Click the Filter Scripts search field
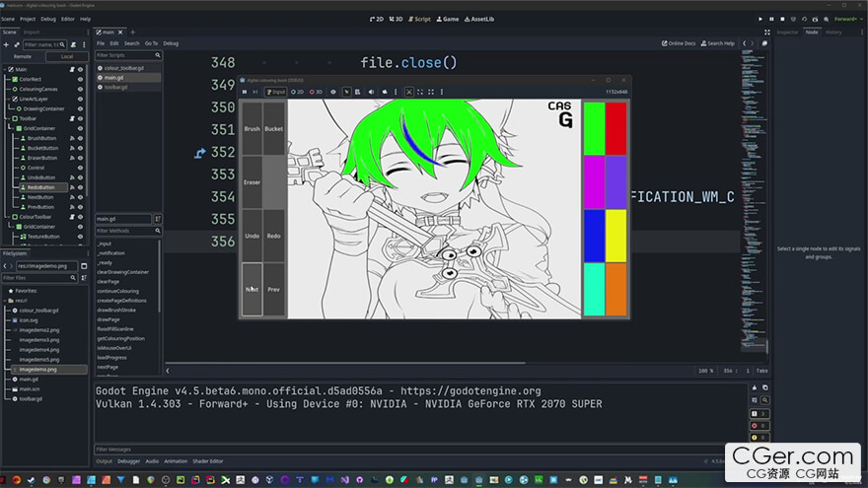This screenshot has height=488, width=868. click(x=128, y=55)
